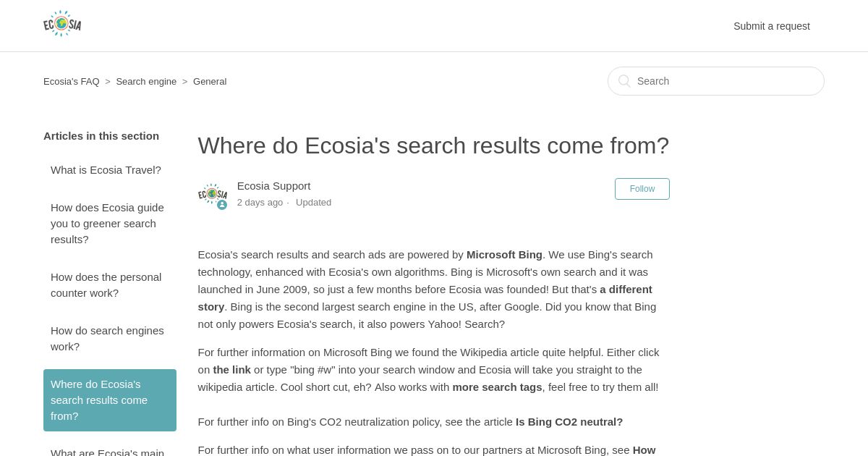Click the search magnifier icon
This screenshot has height=456, width=868.
pos(624,81)
